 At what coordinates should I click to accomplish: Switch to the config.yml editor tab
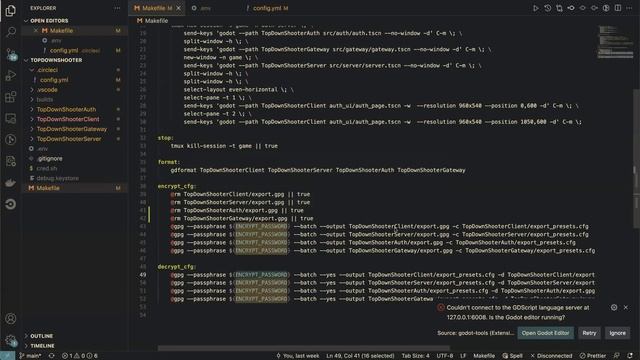point(267,8)
